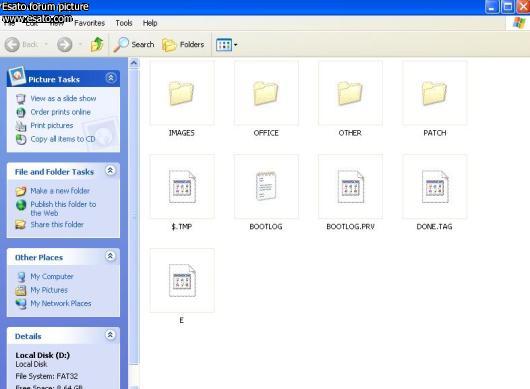Click Print pictures link
530x389 pixels.
pos(52,125)
